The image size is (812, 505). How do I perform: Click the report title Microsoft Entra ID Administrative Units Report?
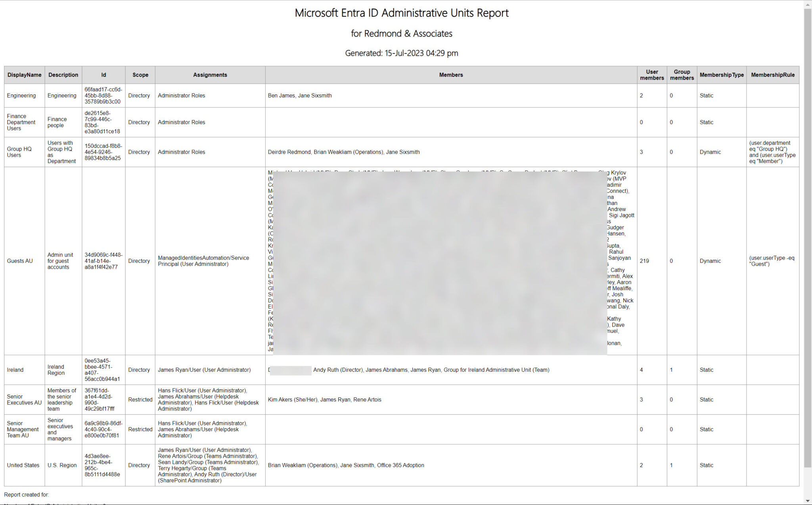(x=402, y=13)
